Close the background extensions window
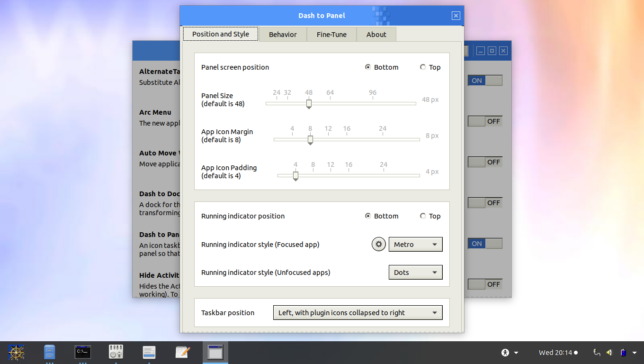The width and height of the screenshot is (644, 364). point(503,51)
